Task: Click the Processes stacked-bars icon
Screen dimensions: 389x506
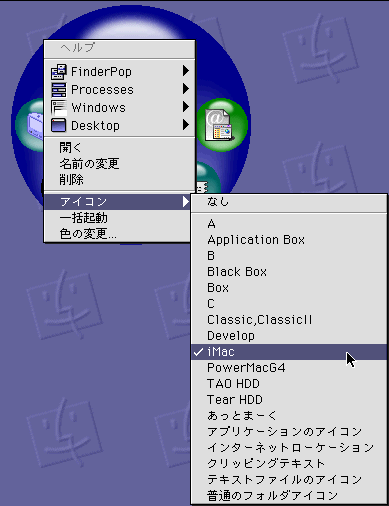Action: pos(59,90)
